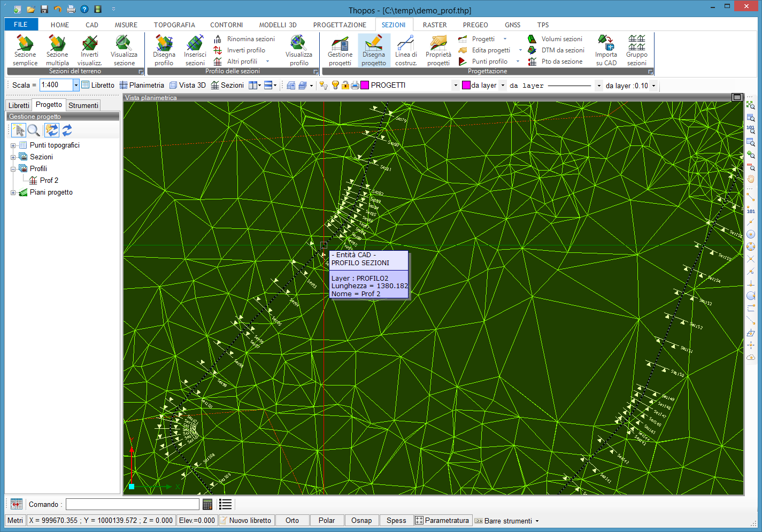This screenshot has height=532, width=762.
Task: Click the magenta PROGETTI layer color swatch
Action: tap(365, 85)
